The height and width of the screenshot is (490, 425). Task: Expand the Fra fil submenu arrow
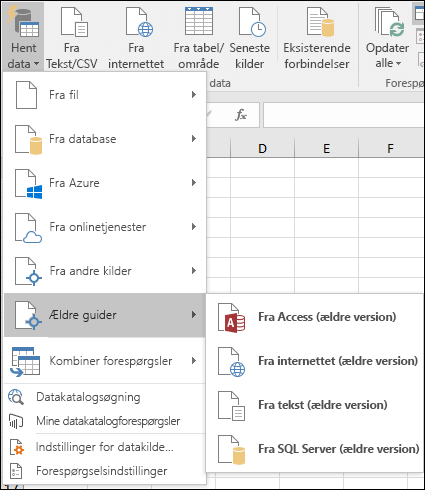(x=194, y=95)
